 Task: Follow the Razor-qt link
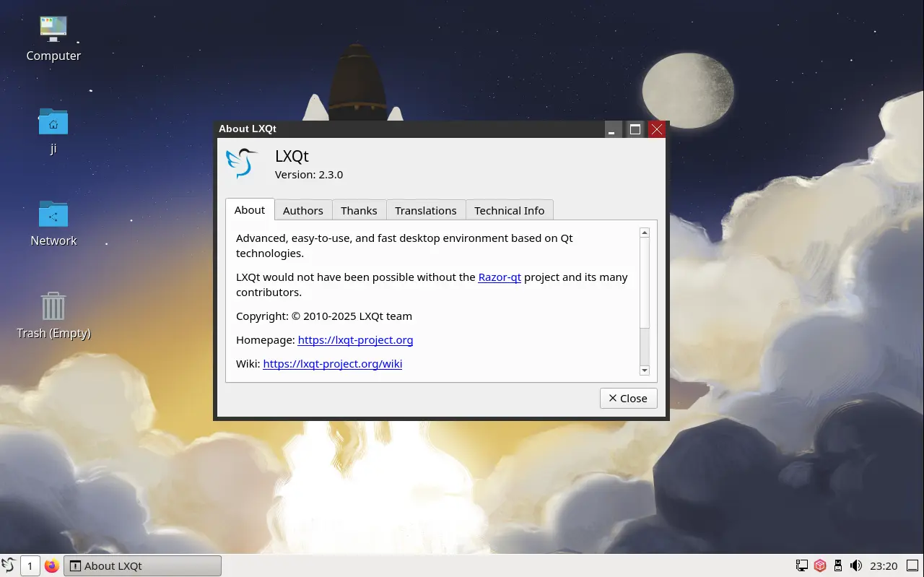pyautogui.click(x=500, y=277)
